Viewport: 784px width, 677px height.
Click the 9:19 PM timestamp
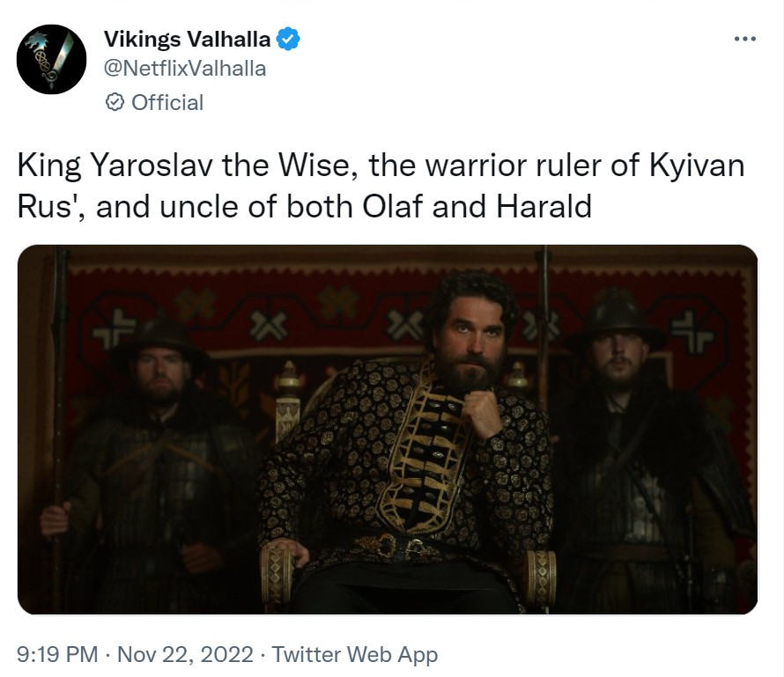coord(57,654)
